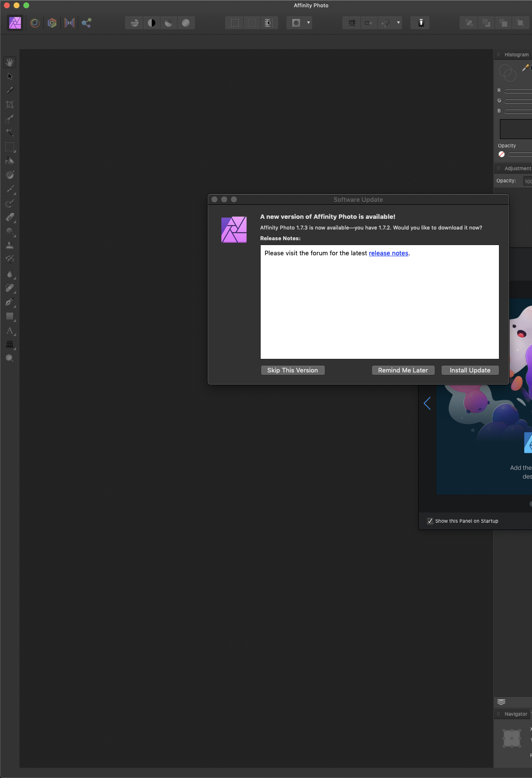This screenshot has width=532, height=778.
Task: Click the overlapping colour circles selector
Action: (507, 73)
